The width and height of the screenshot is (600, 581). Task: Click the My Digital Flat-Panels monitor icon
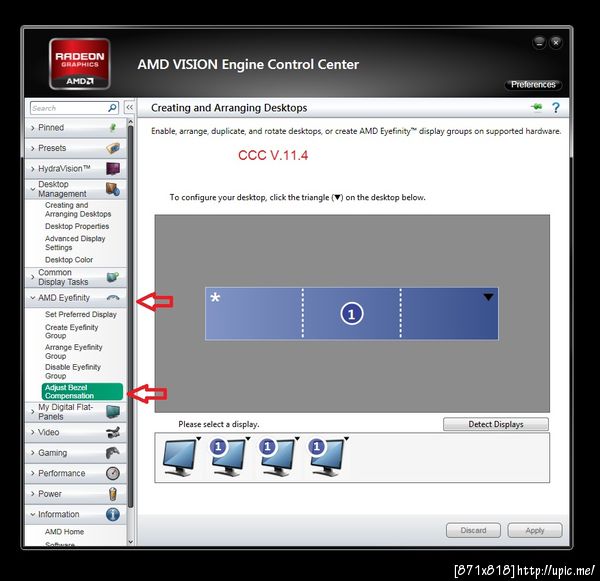(113, 411)
